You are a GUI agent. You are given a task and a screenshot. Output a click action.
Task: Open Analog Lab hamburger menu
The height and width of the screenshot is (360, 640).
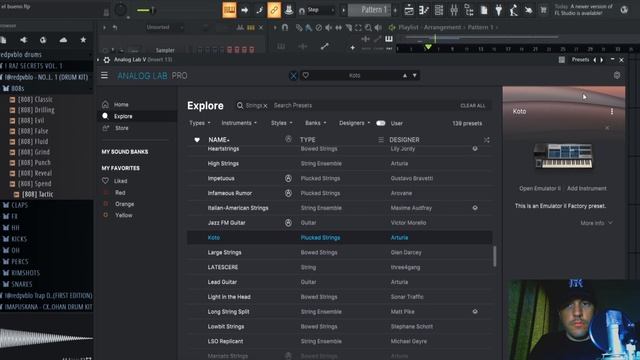tap(104, 76)
